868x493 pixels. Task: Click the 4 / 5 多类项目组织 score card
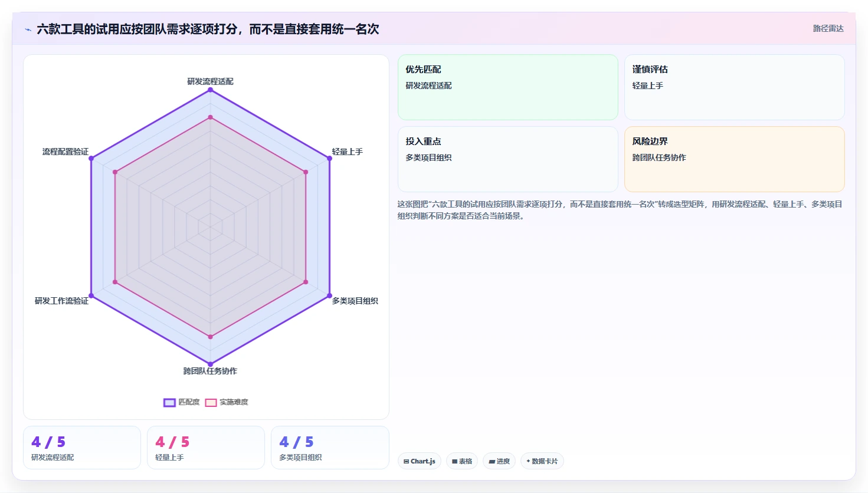point(330,448)
